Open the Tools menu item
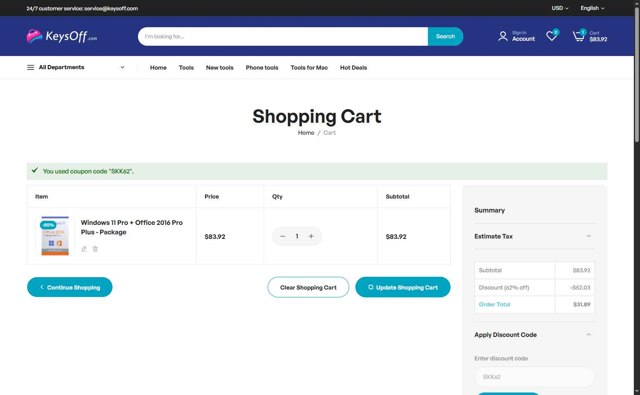This screenshot has width=640, height=395. (x=186, y=68)
